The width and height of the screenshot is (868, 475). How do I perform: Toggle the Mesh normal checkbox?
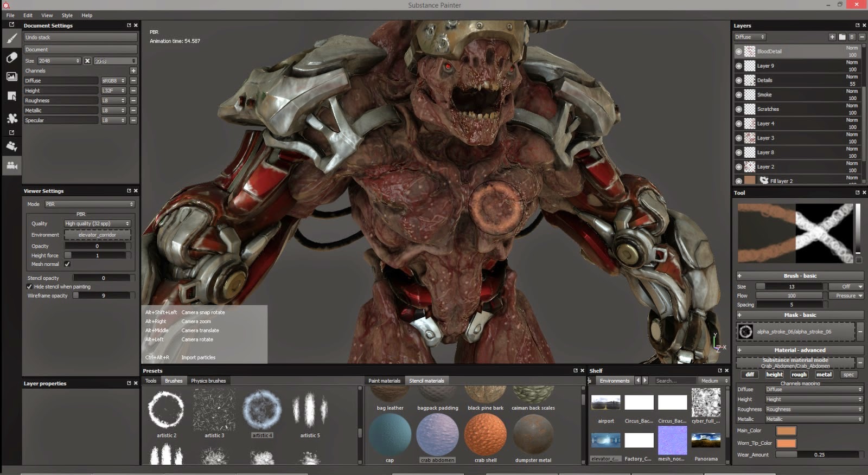(67, 264)
